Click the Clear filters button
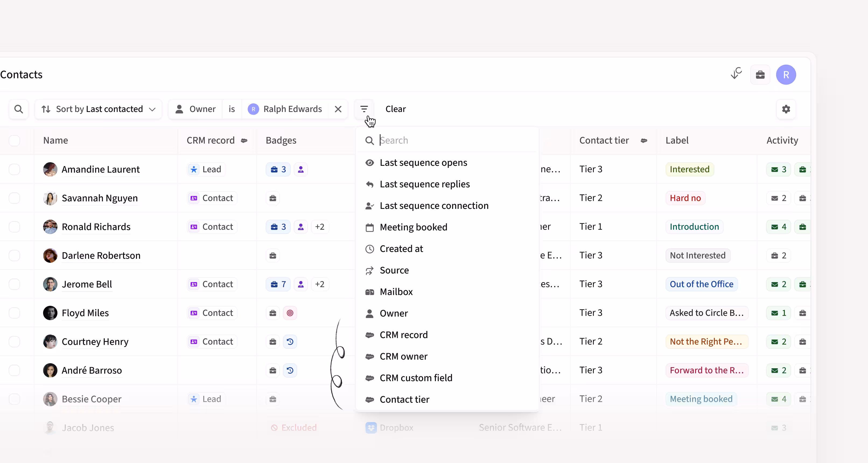 coord(395,109)
